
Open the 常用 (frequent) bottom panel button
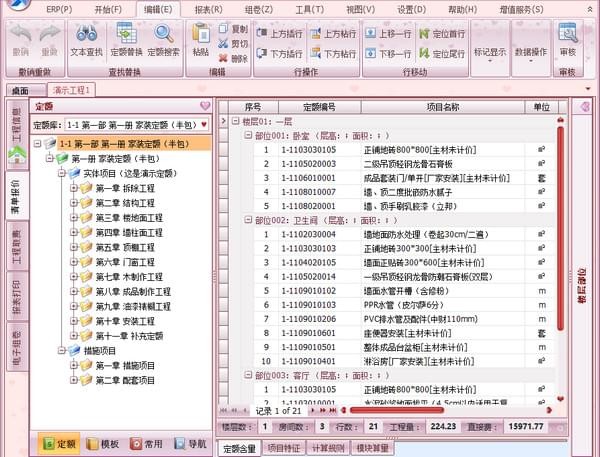coord(146,444)
